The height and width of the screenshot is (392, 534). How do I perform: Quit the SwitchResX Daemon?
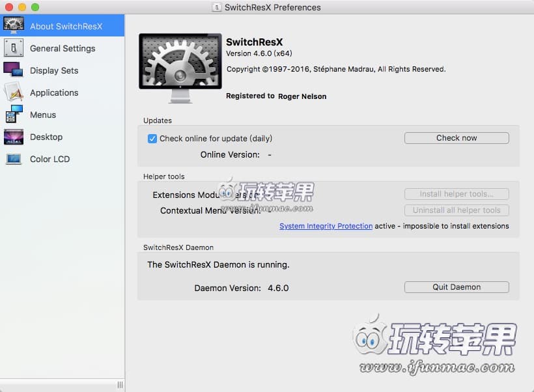click(457, 287)
